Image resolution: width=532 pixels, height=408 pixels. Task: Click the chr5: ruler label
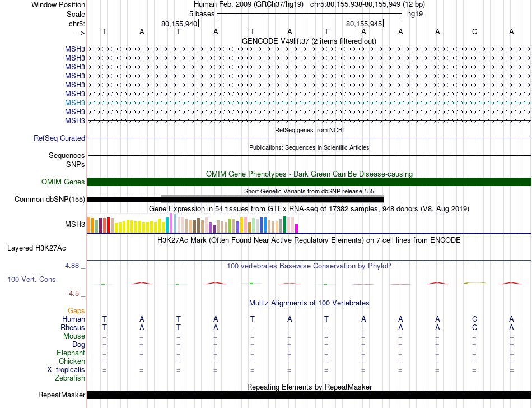77,24
